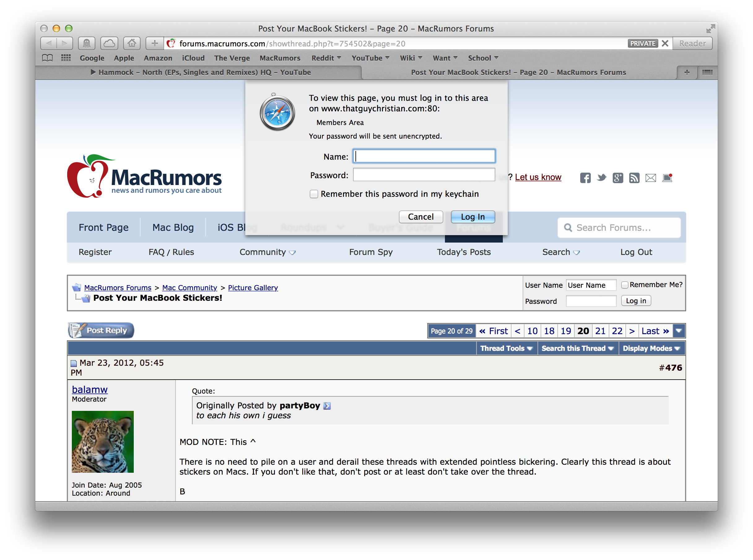Click the Reader button in address bar

(x=692, y=43)
